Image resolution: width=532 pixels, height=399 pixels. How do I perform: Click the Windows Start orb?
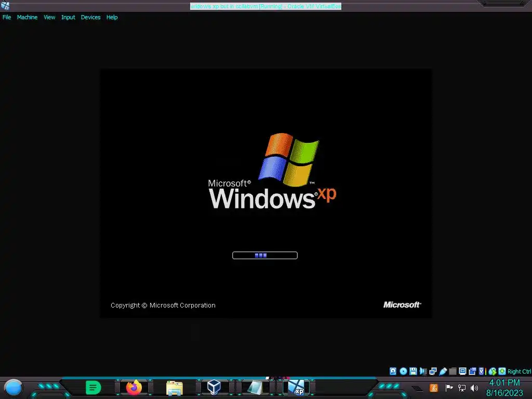(14, 388)
